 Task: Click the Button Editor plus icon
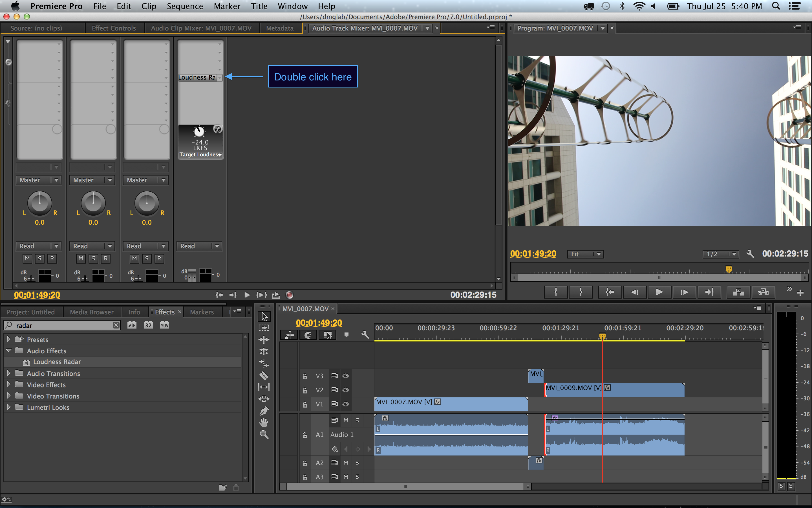(x=800, y=293)
